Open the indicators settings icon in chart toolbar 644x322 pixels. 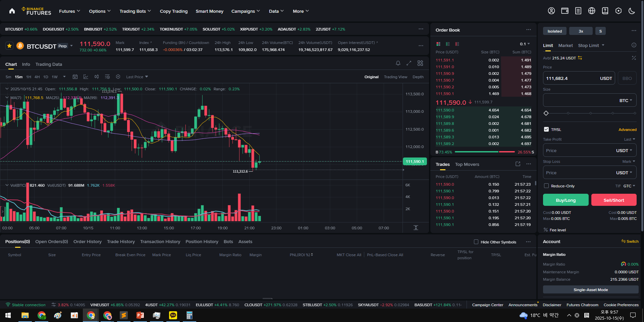pos(107,77)
